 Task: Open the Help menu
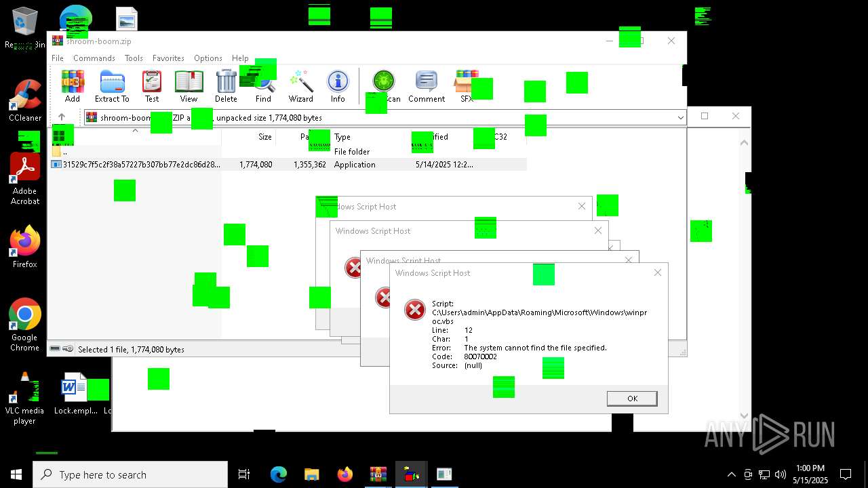pos(240,58)
